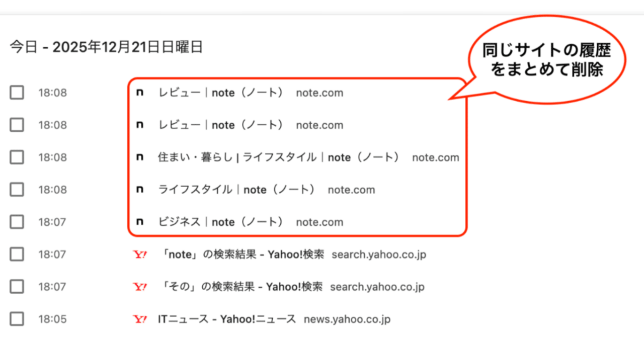Click the Yahoo! icon beside 「その」の検索結果 entry
This screenshot has width=644, height=337.
click(140, 287)
